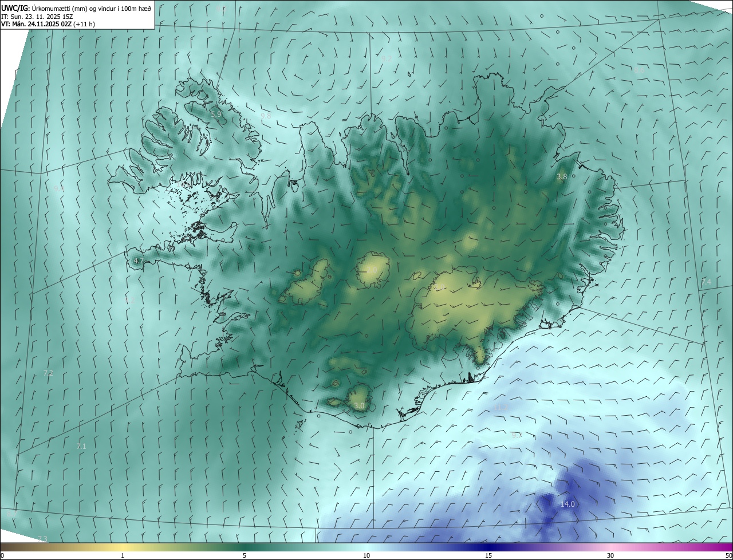Image resolution: width=733 pixels, height=560 pixels.
Task: Click the 3.8 value label in the east
Action: point(562,177)
